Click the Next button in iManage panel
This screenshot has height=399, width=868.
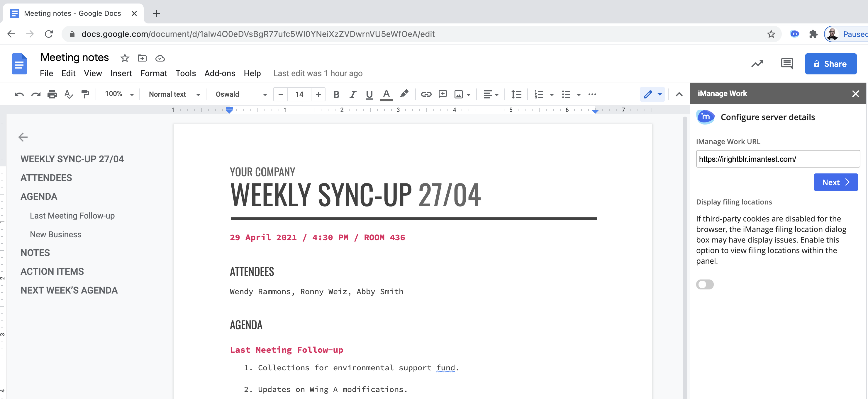[836, 182]
